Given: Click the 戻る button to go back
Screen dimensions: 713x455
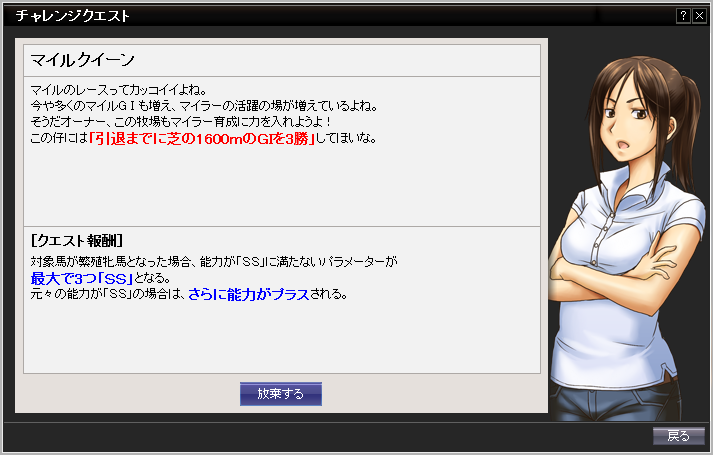Looking at the screenshot, I should (x=678, y=436).
